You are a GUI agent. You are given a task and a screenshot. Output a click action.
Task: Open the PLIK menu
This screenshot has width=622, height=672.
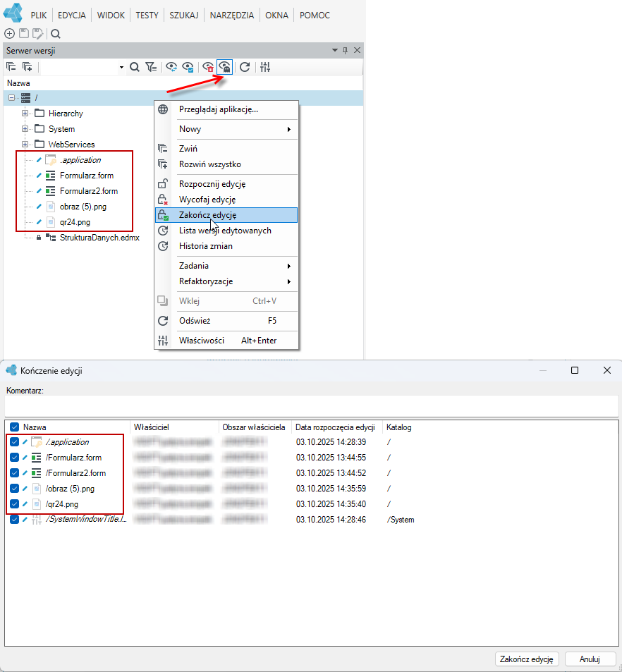[x=39, y=16]
